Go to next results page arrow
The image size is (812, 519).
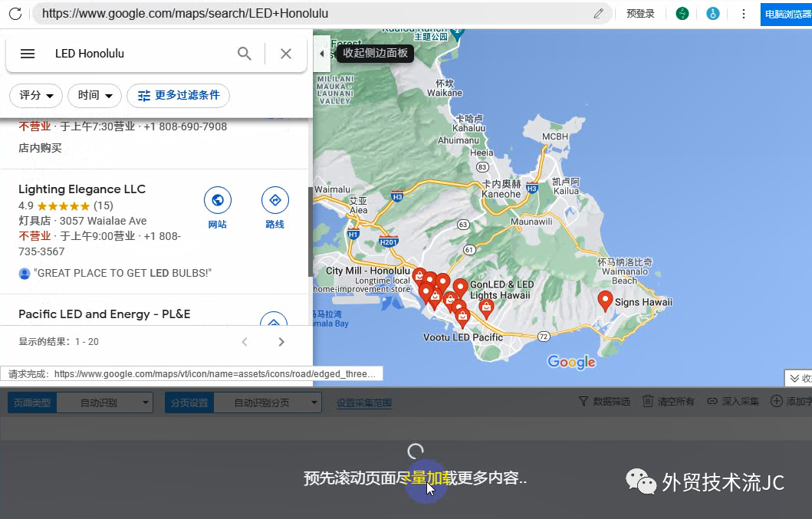tap(281, 342)
